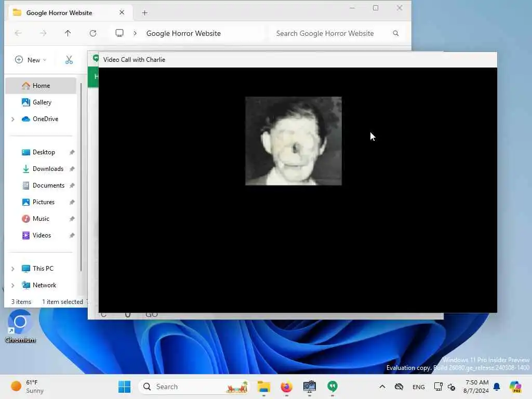
Task: Open the green Hangouts taskbar icon
Action: coord(332,387)
